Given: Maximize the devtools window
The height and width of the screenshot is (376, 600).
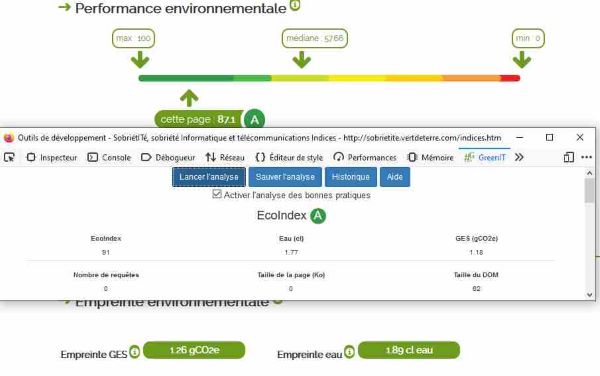Looking at the screenshot, I should [x=549, y=137].
